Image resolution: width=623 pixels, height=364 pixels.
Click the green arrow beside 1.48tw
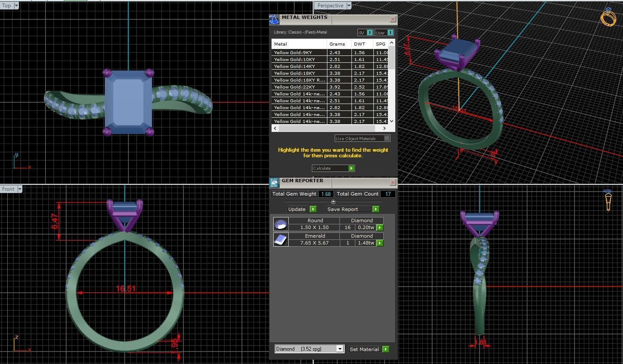[379, 243]
